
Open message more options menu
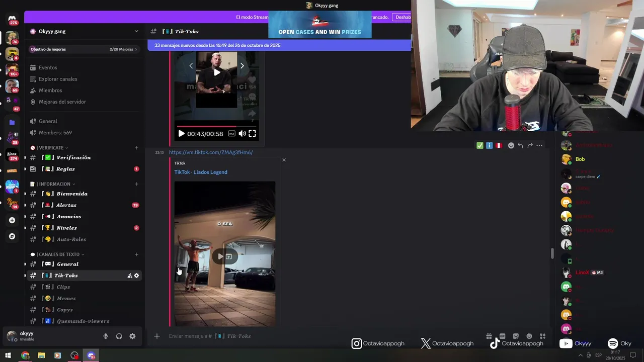tap(539, 145)
